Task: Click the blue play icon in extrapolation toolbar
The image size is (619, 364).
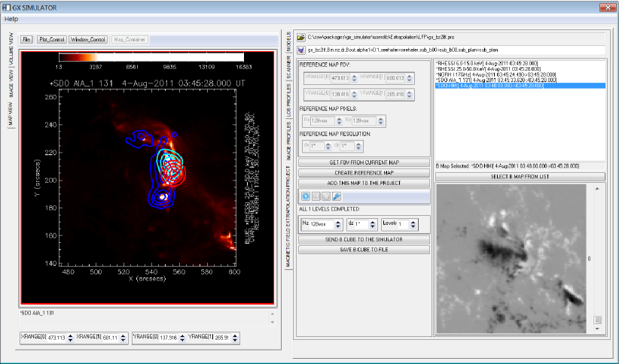Action: pyautogui.click(x=305, y=196)
